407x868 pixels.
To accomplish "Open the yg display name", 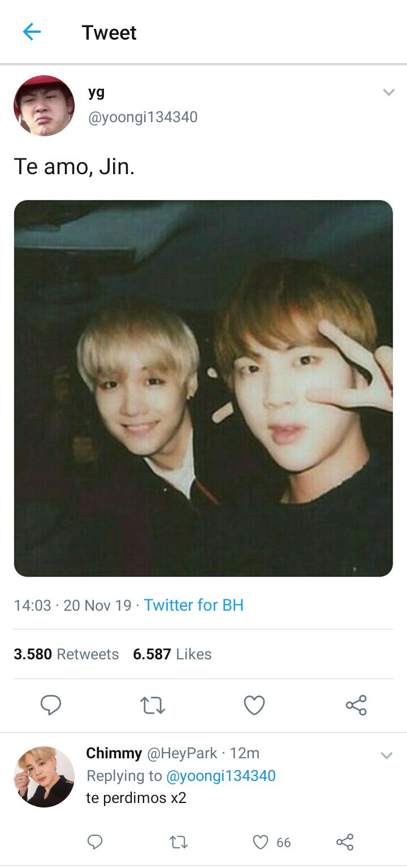I will tap(96, 92).
